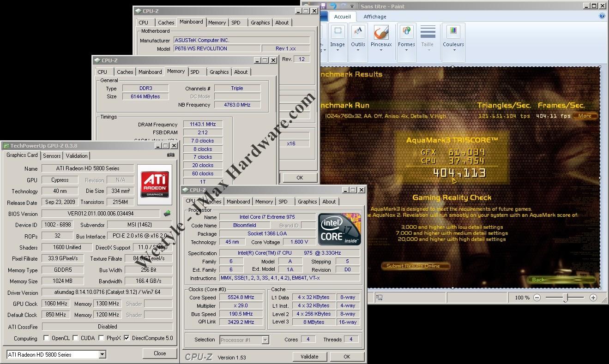Viewport: 609px width, 364px height.
Task: Click the CPU Name field Intel Core i7 Extreme 975
Action: coord(267,217)
